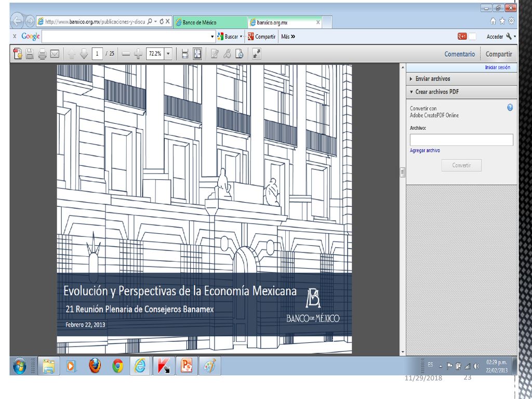
Task: Click the email envelope icon
Action: tap(55, 54)
